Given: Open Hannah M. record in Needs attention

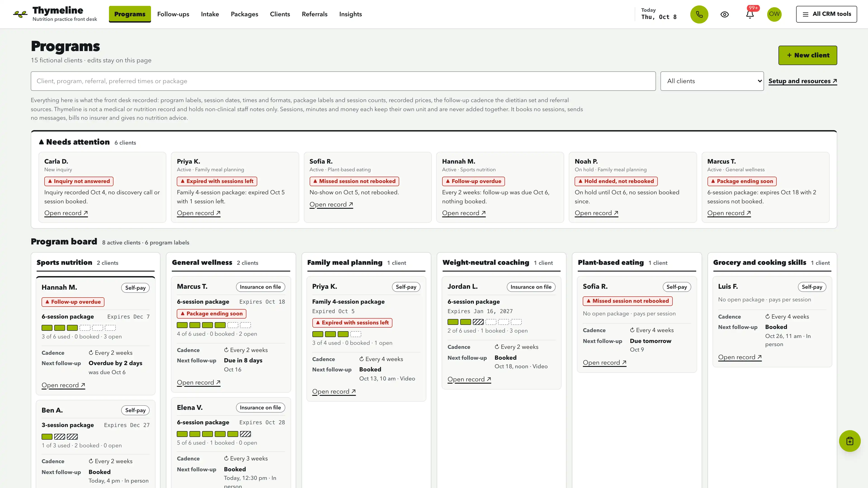Looking at the screenshot, I should 464,213.
